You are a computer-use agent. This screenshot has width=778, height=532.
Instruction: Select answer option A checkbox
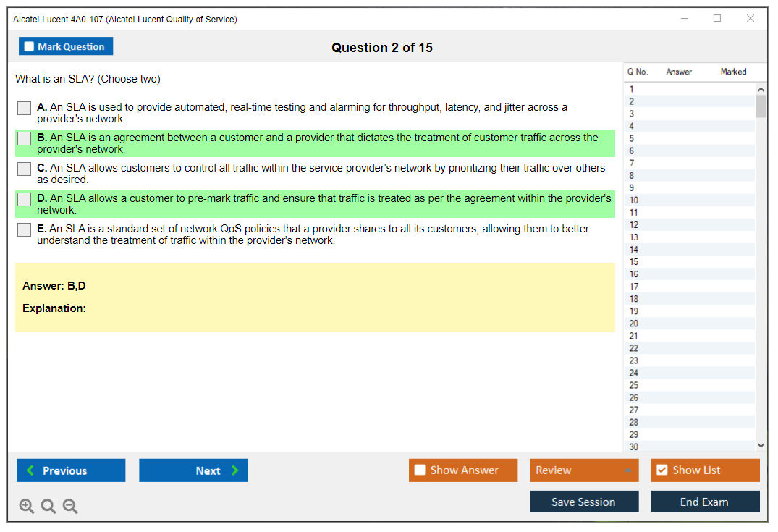tap(25, 108)
